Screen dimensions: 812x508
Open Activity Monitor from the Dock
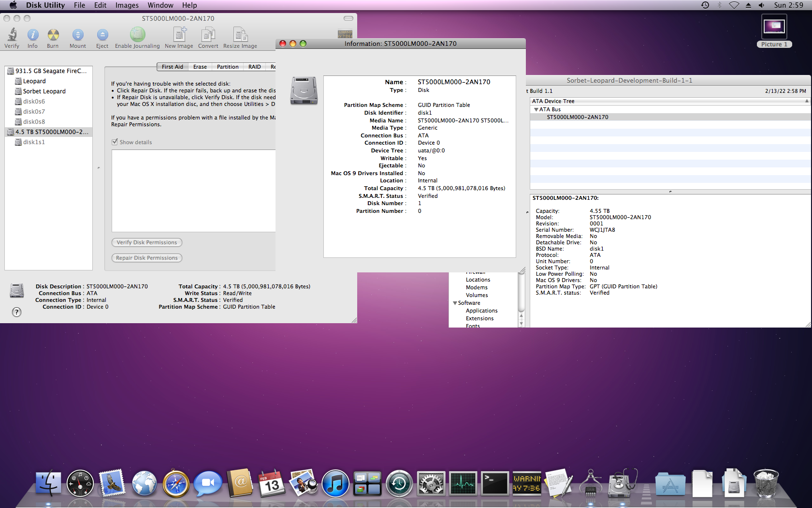click(x=463, y=483)
